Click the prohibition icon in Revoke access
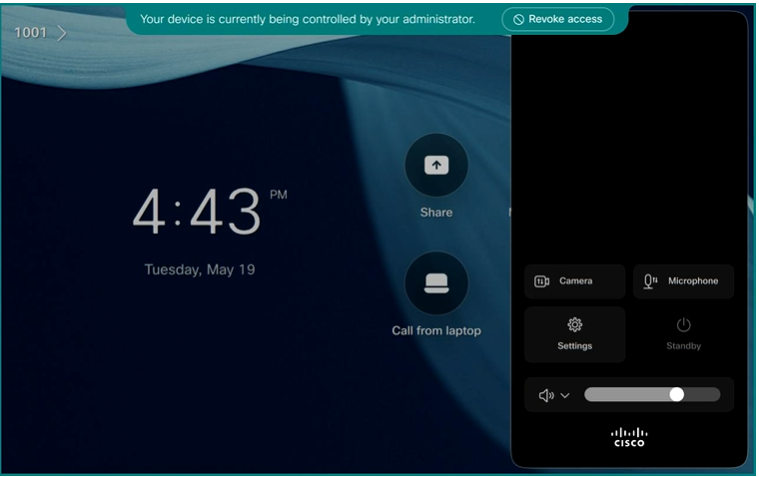Screen dimensions: 759x477 pyautogui.click(x=518, y=19)
